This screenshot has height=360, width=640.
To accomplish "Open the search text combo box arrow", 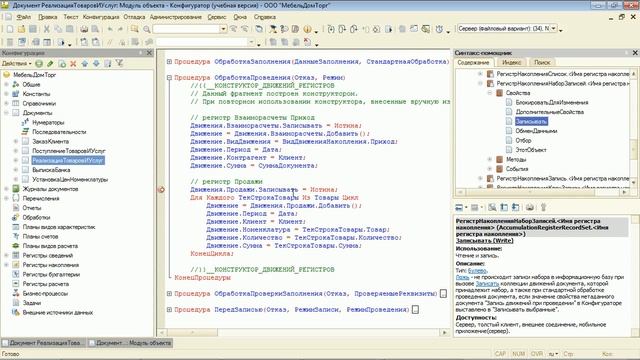I will 223,29.
